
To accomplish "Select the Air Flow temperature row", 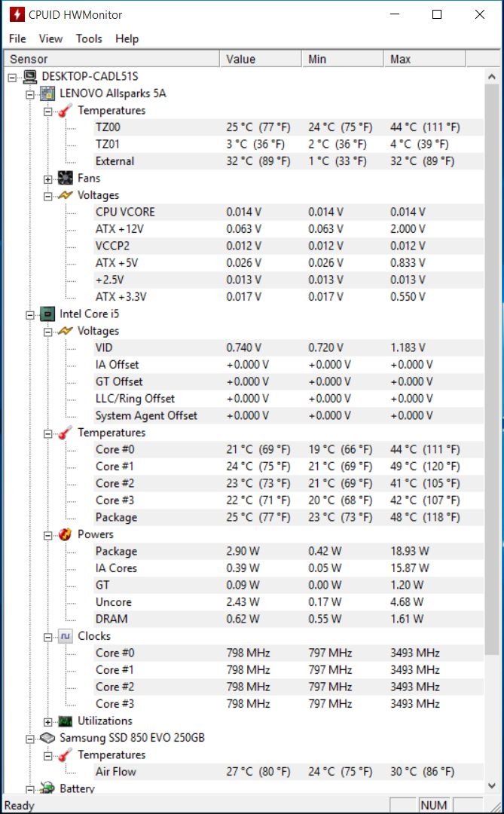I will point(288,772).
